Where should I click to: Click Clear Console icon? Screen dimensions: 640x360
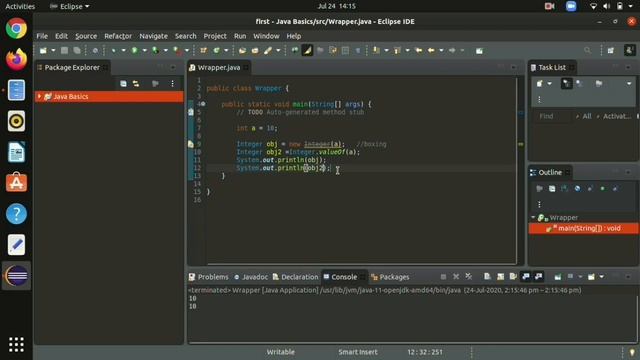(x=487, y=277)
